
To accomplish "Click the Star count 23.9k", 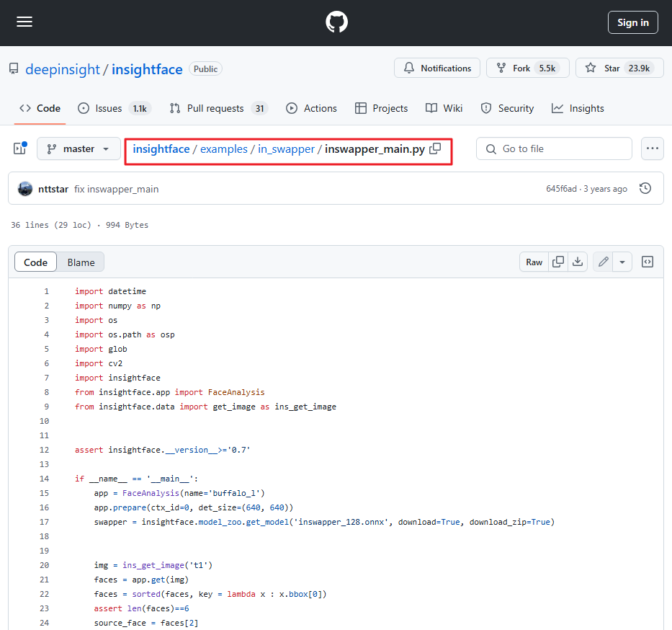I will click(639, 68).
